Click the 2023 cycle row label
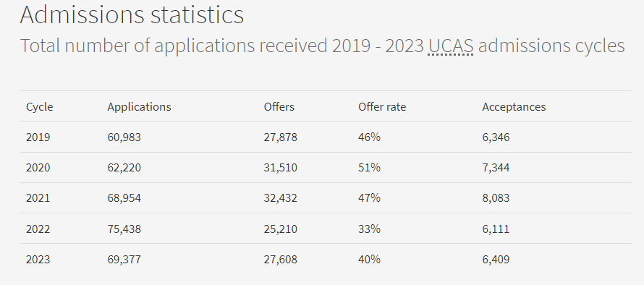The image size is (644, 285). (x=38, y=260)
